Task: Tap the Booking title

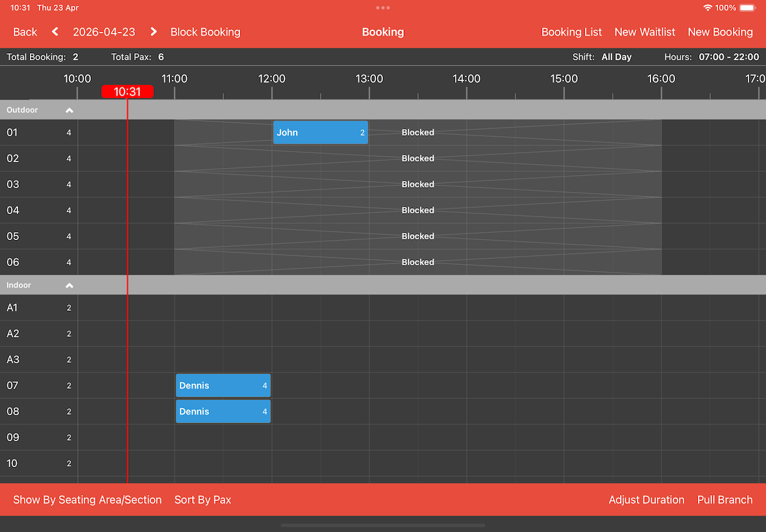Action: 383,32
